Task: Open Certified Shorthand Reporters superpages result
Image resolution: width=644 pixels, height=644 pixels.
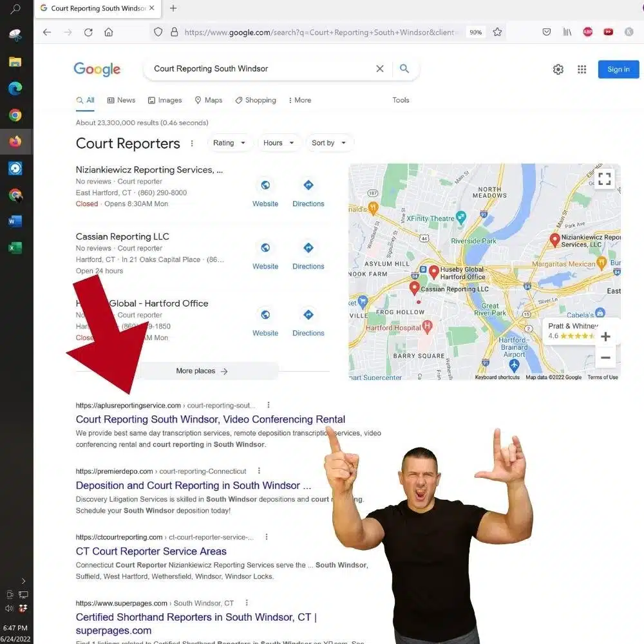Action: coord(196,623)
